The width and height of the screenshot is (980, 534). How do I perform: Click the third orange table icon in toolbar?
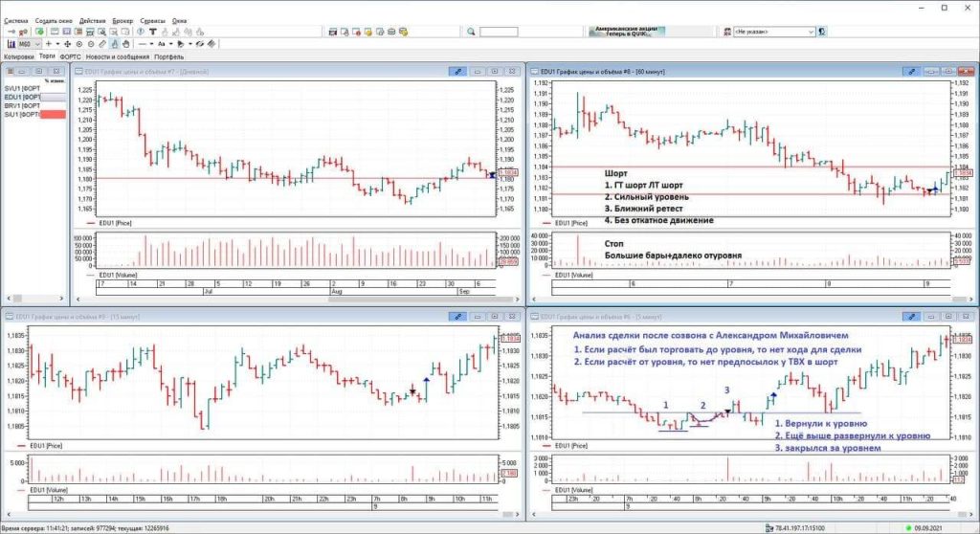[78, 32]
